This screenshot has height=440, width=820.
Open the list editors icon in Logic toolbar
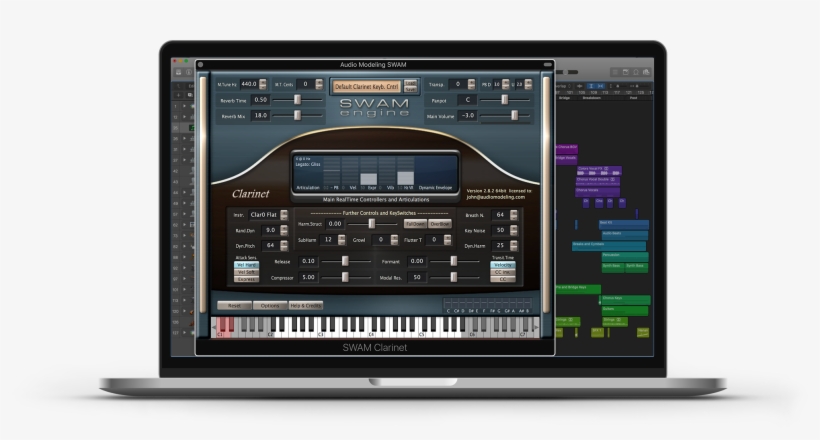(x=615, y=72)
